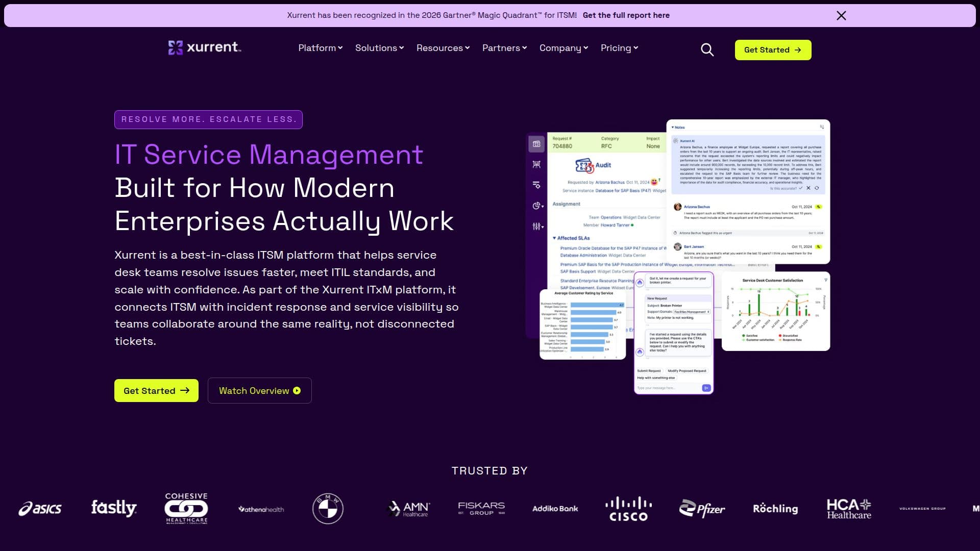Click the Cisco logo
Viewport: 980px width, 551px height.
point(628,509)
